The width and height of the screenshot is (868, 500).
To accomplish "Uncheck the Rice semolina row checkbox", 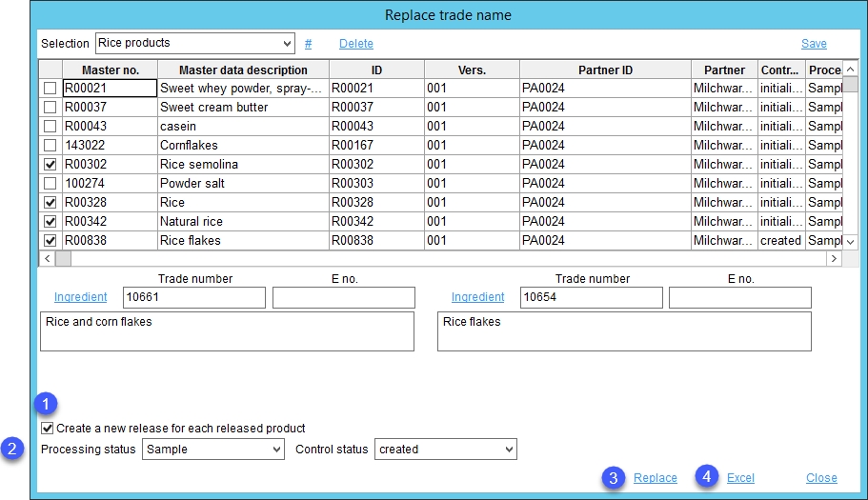I will click(50, 164).
